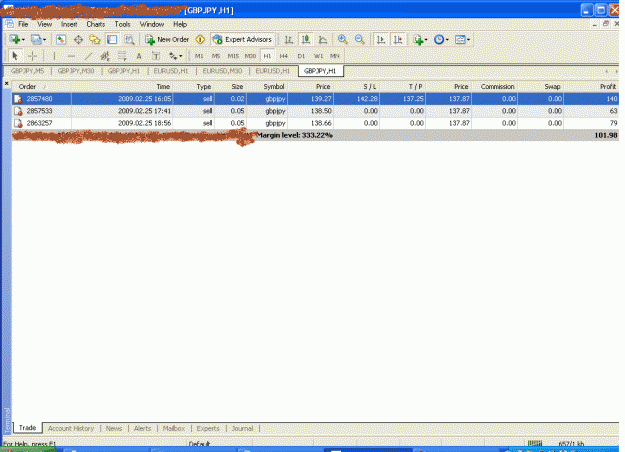Switch timeframe to W1
This screenshot has height=452, width=625.
[318, 56]
